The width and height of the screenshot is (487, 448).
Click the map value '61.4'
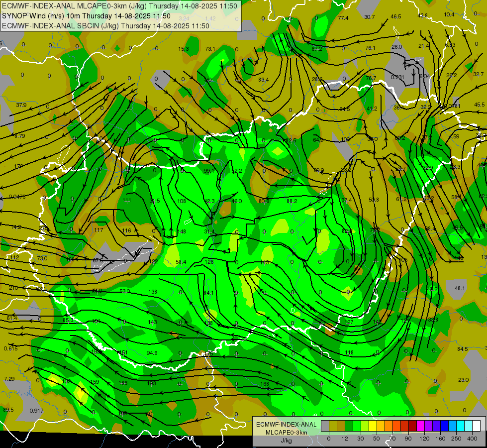pos(12,318)
